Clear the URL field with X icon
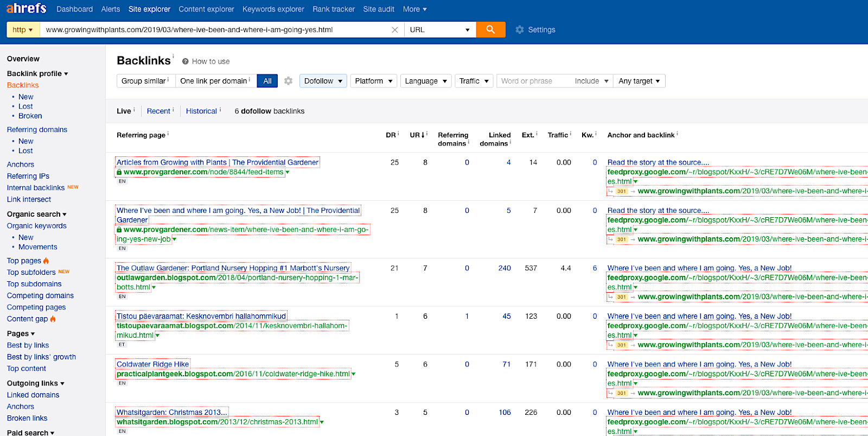868x436 pixels. pos(394,30)
